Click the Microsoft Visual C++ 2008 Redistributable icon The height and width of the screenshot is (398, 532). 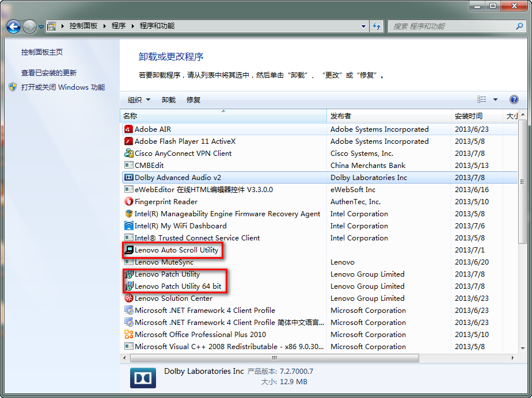pyautogui.click(x=128, y=346)
